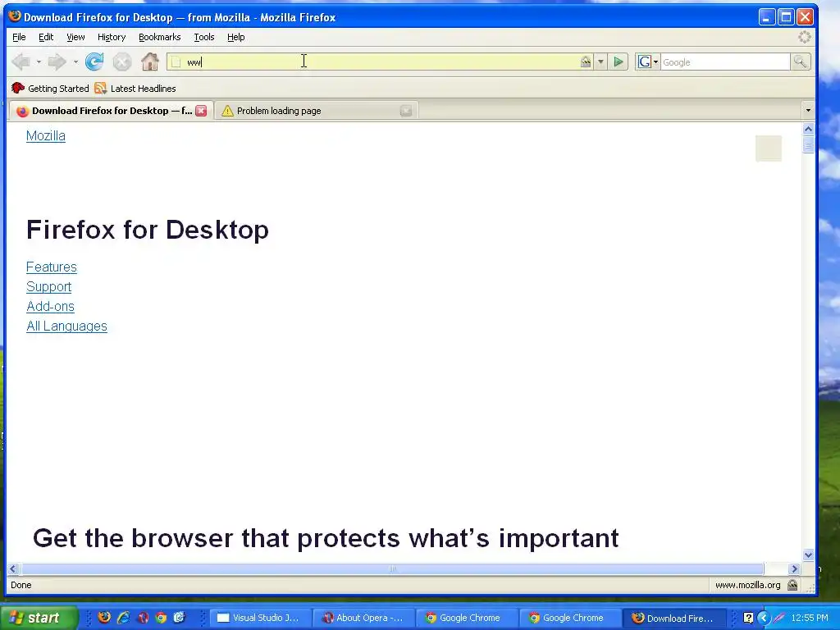Click the Stop loading button
The height and width of the screenshot is (630, 840).
(122, 62)
